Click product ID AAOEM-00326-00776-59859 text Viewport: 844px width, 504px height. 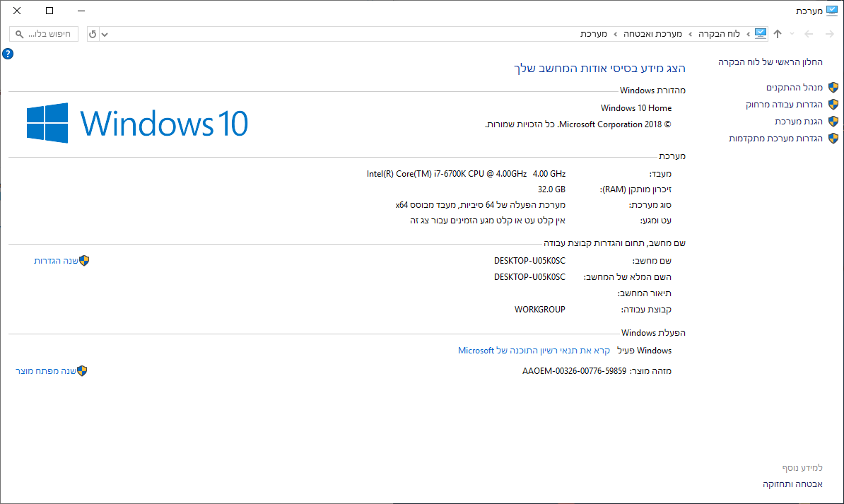click(574, 371)
